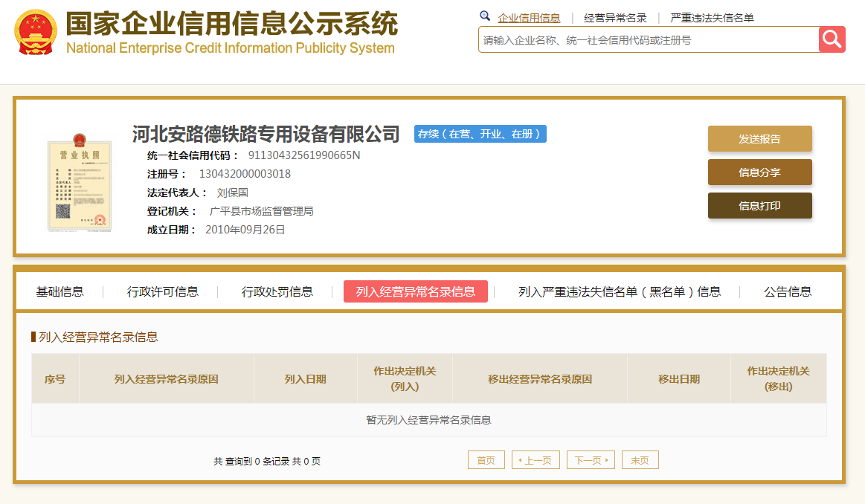Click the 存续（在营、开业、在册） status badge

click(x=480, y=134)
